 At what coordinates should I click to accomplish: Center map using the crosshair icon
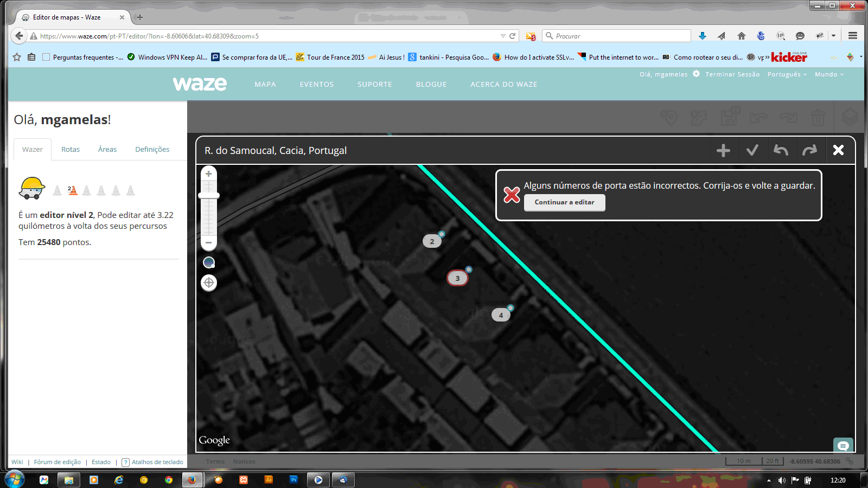[209, 282]
